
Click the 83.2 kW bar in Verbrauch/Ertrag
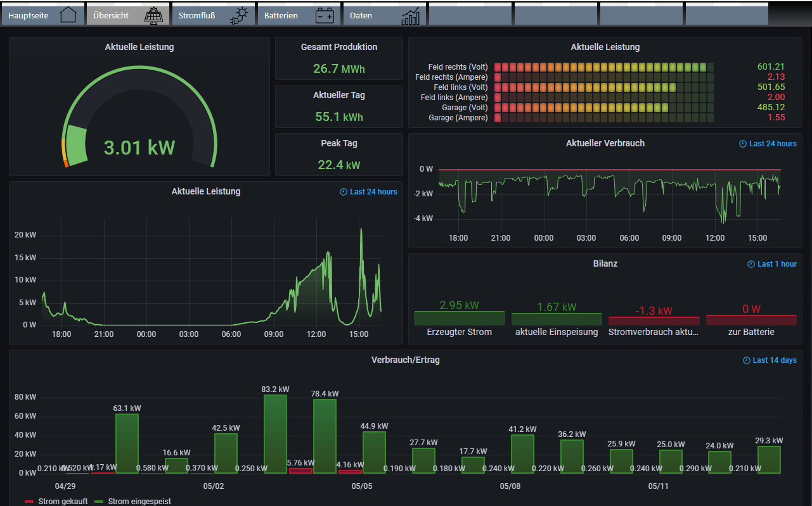(275, 434)
